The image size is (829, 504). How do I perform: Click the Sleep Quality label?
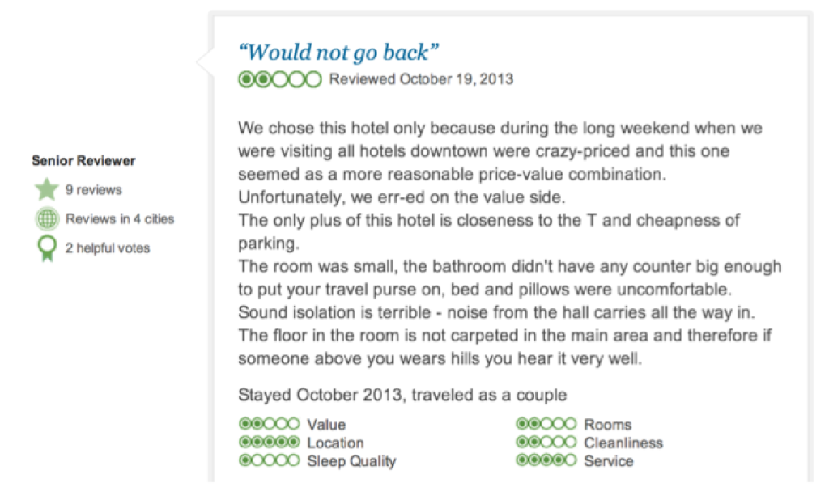pyautogui.click(x=351, y=460)
